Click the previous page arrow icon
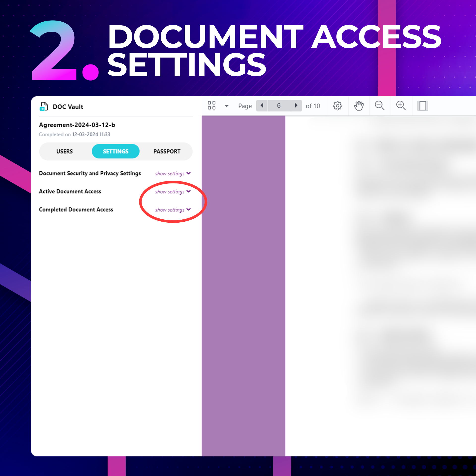 (x=262, y=105)
